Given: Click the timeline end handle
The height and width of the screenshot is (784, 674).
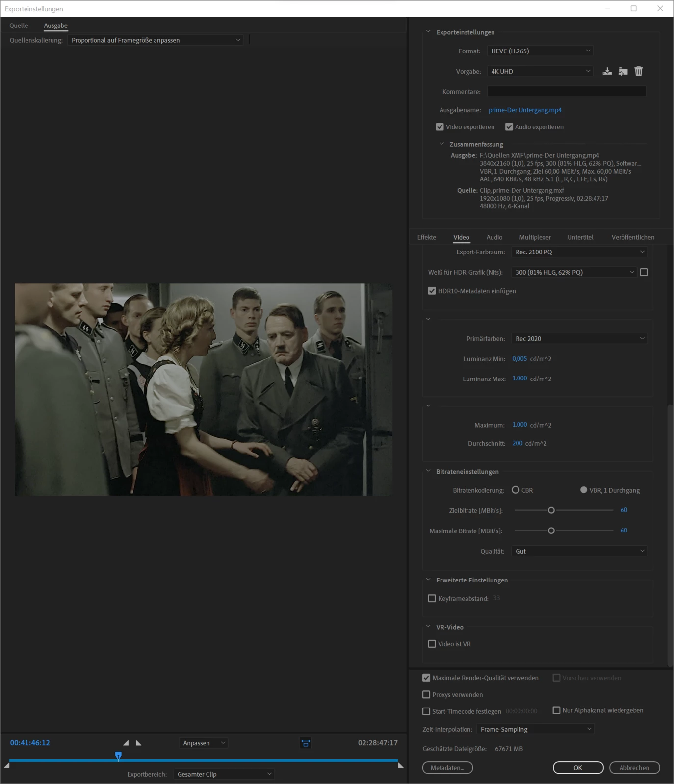Looking at the screenshot, I should click(x=401, y=765).
